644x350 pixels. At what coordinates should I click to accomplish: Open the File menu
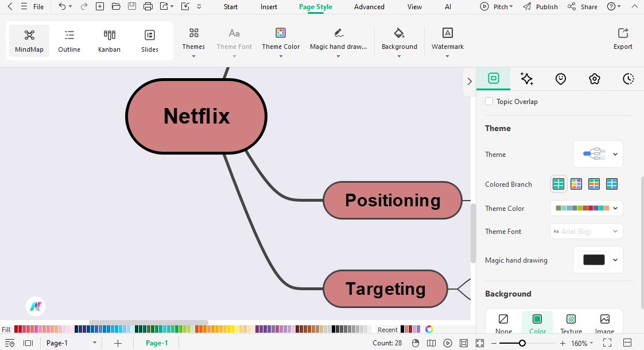[38, 6]
